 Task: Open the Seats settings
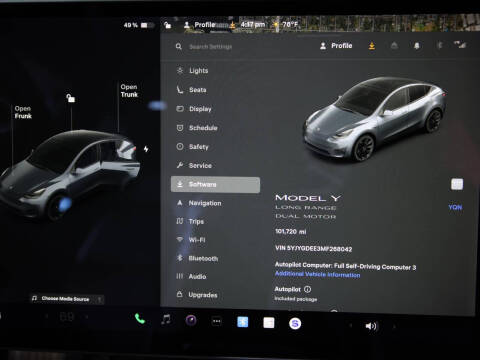click(x=192, y=89)
